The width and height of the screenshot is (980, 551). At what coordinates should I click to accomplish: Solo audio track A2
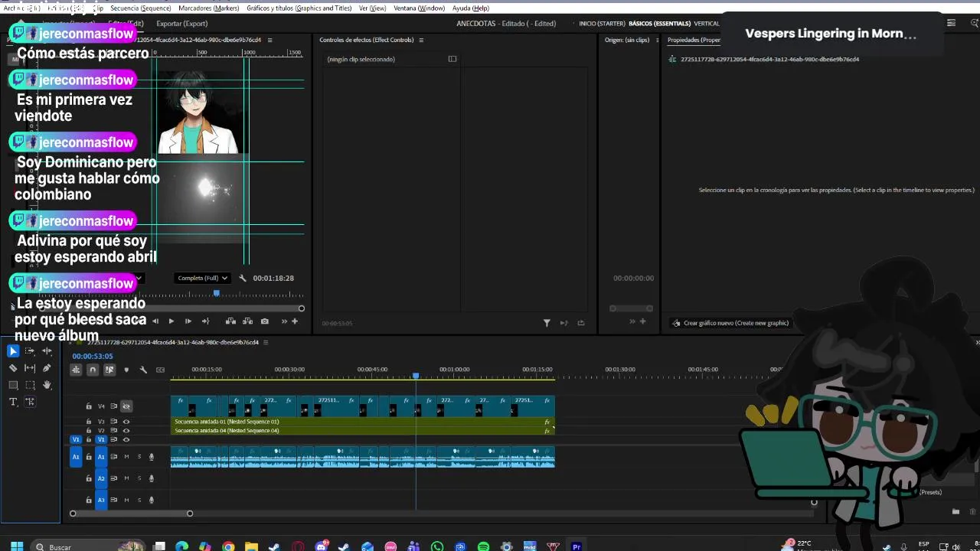pos(139,478)
